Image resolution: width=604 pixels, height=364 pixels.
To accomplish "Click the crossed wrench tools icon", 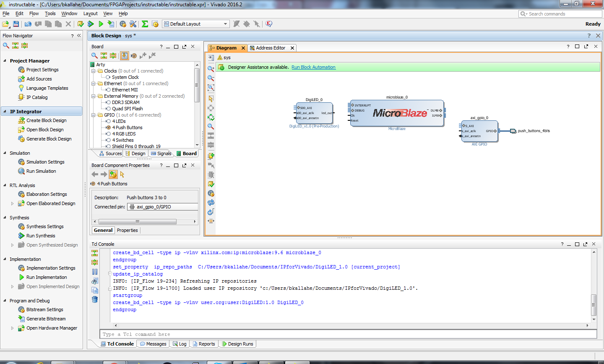I will coord(133,24).
